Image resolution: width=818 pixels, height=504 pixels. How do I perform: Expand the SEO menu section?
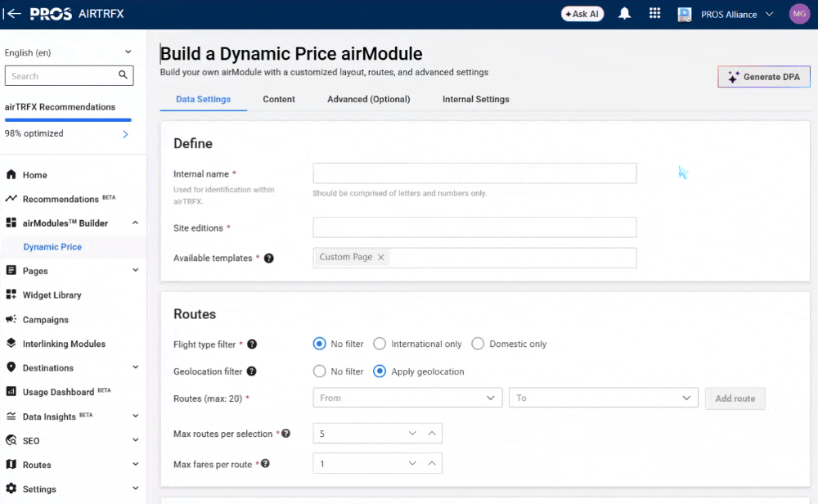coord(136,440)
